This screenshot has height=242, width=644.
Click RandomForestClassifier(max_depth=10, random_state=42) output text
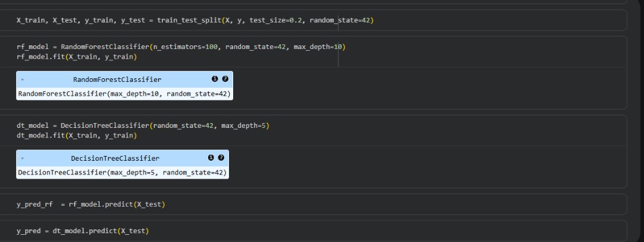125,94
